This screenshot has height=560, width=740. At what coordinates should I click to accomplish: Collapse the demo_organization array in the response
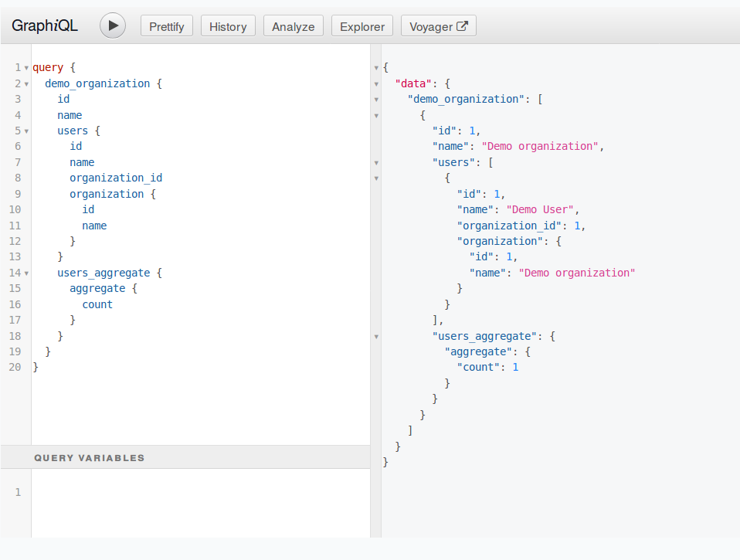(376, 99)
